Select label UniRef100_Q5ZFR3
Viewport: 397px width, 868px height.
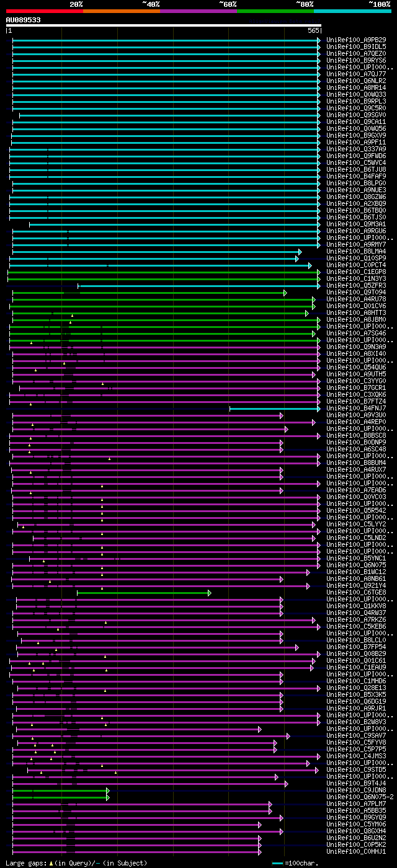tap(356, 285)
